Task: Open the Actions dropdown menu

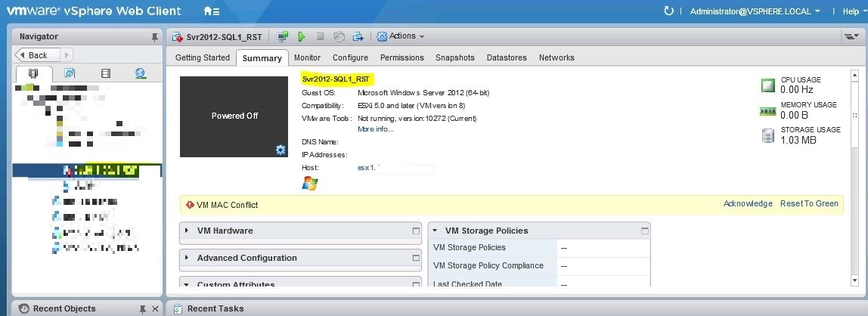Action: coord(400,36)
